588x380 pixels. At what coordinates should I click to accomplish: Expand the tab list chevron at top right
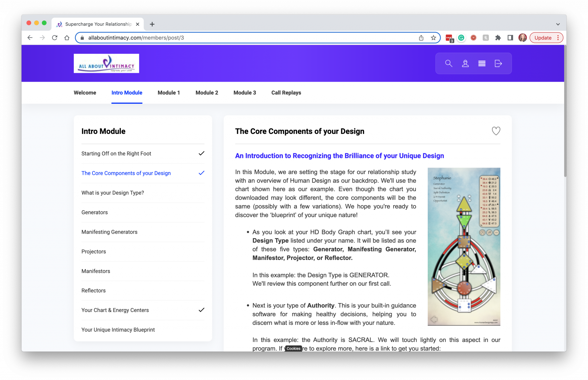[558, 24]
